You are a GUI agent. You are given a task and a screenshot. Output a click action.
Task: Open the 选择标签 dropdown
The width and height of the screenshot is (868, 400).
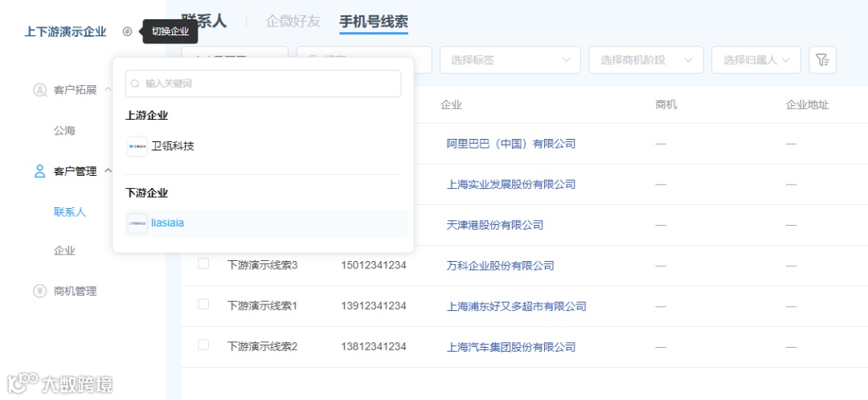click(510, 59)
